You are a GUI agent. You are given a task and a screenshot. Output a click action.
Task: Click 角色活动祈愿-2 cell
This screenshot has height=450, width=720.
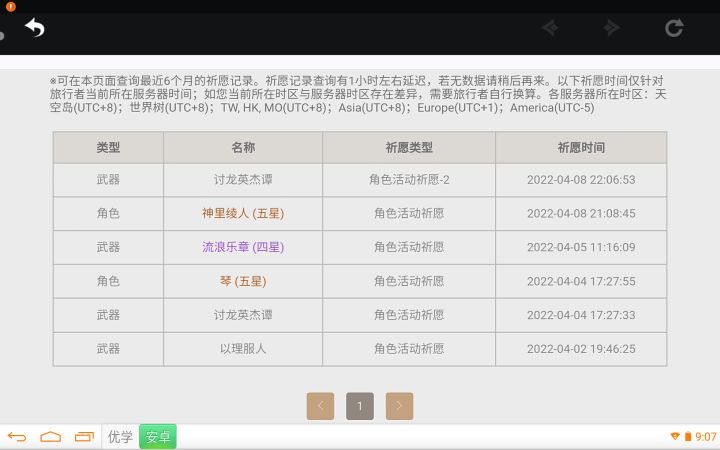coord(409,180)
